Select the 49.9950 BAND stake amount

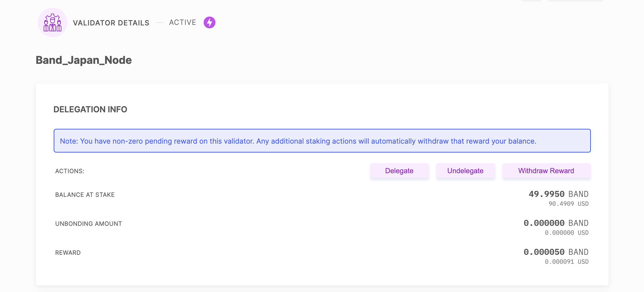click(558, 194)
